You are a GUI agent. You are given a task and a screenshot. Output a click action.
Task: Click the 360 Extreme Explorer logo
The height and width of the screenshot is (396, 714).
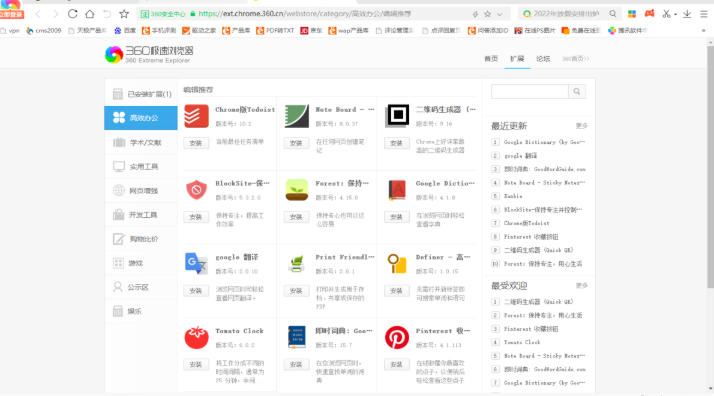149,55
